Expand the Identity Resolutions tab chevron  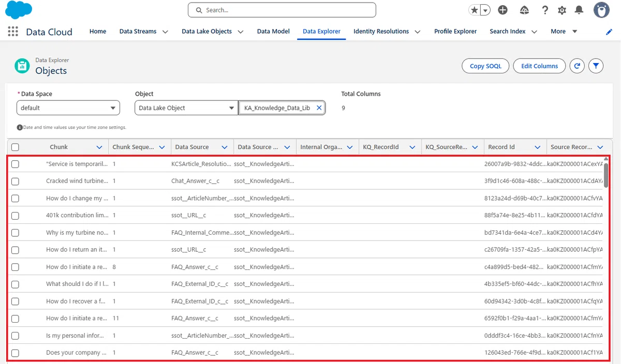coord(417,32)
